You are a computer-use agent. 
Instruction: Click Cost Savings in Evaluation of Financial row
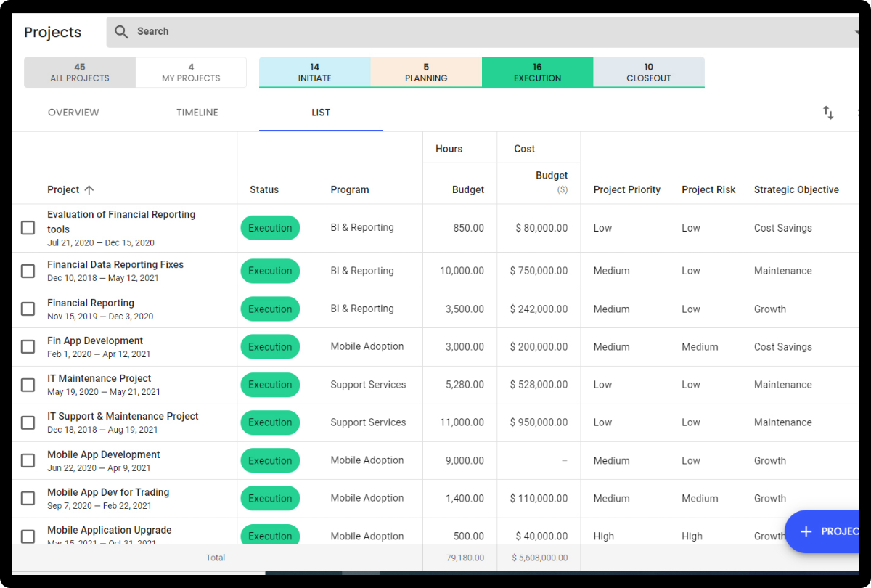[783, 228]
